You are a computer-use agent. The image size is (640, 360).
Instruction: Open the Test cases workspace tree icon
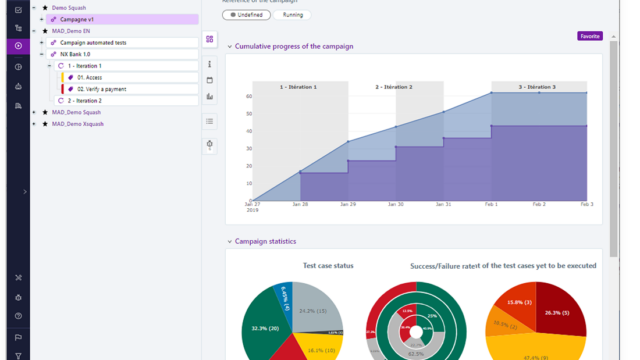pos(18,28)
